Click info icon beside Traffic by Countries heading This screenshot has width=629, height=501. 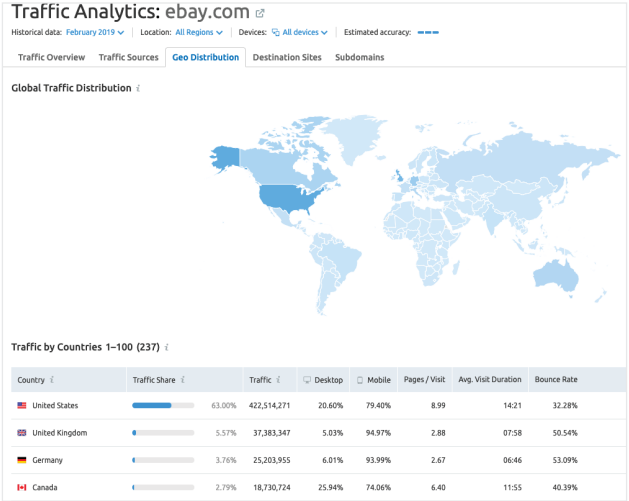pos(166,347)
